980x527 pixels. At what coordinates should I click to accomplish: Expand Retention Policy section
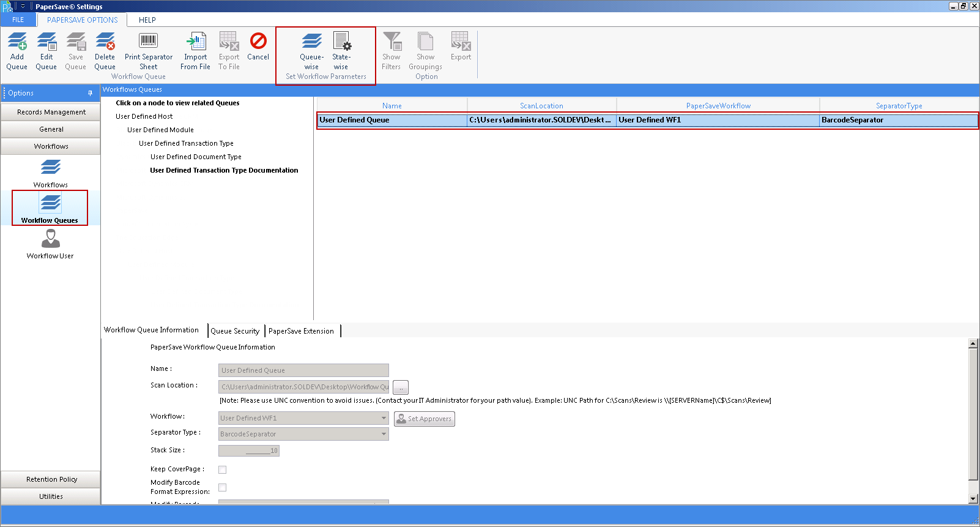click(51, 479)
